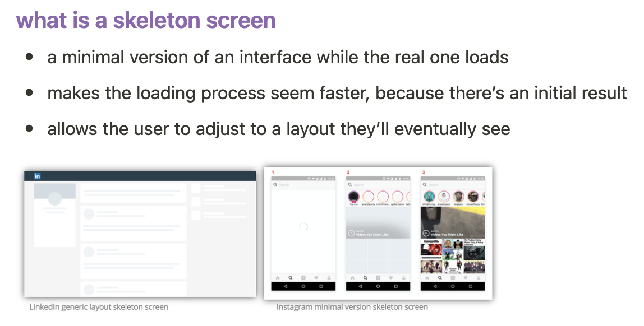Tap the new post icon in screen 1's bottom nav
Viewport: 644px width, 326px height.
pyautogui.click(x=303, y=277)
